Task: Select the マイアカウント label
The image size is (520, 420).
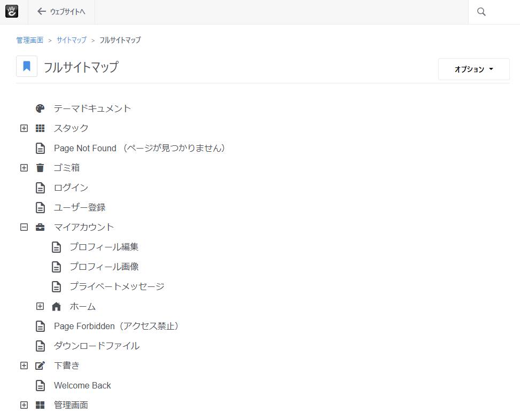Action: [84, 227]
